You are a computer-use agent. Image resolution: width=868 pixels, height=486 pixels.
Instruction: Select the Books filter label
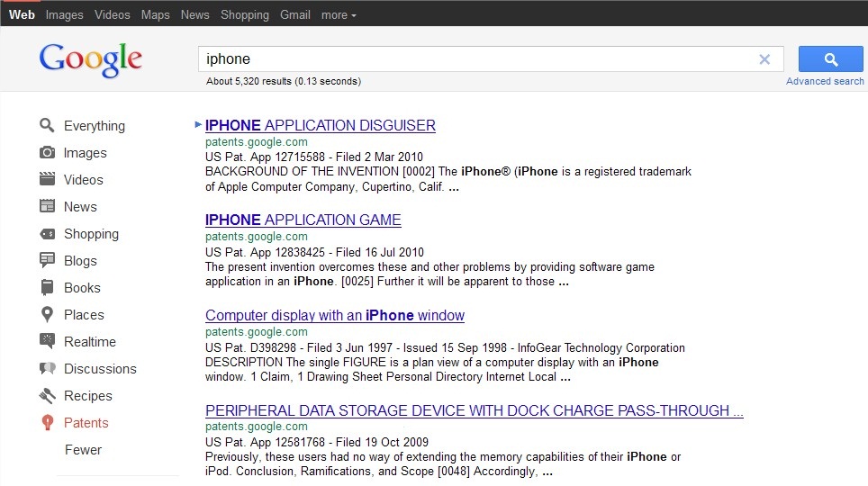point(82,288)
